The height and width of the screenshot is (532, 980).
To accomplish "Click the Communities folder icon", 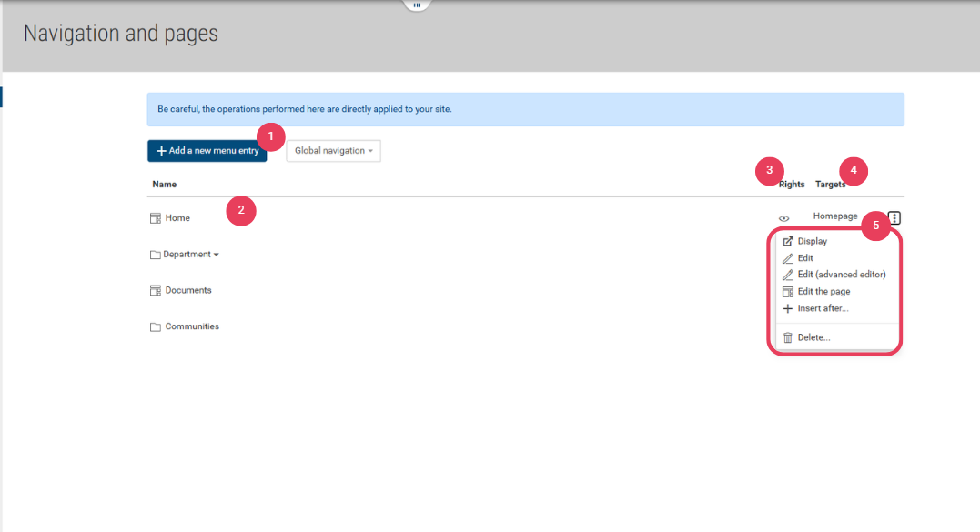I will tap(155, 327).
